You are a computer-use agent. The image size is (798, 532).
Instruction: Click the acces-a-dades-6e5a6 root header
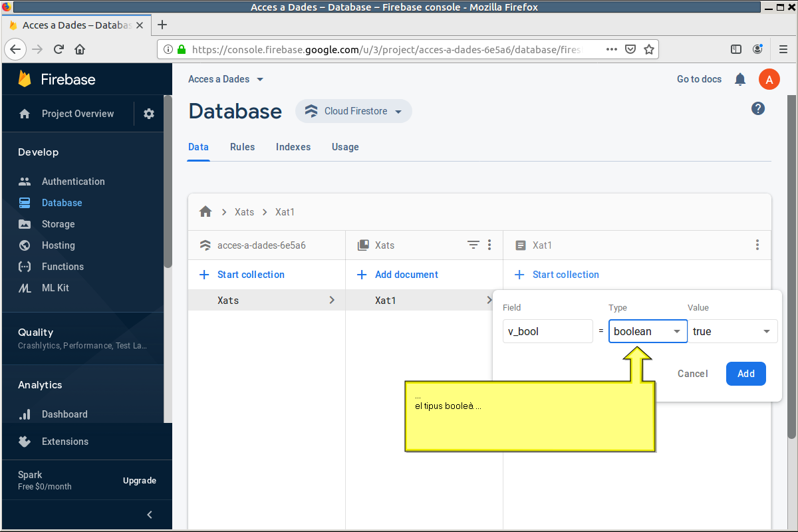[x=261, y=245]
